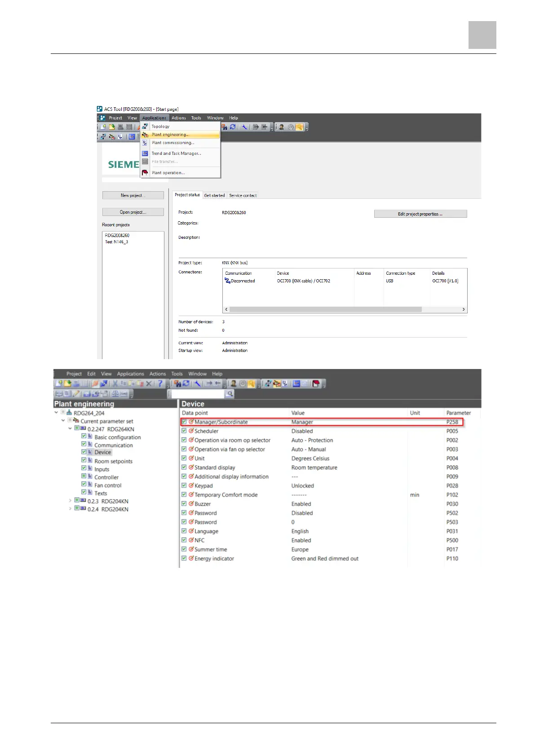This screenshot has width=535, height=756.
Task: Click the refresh arrows icon in ACS Tool toolbar
Action: [232, 127]
